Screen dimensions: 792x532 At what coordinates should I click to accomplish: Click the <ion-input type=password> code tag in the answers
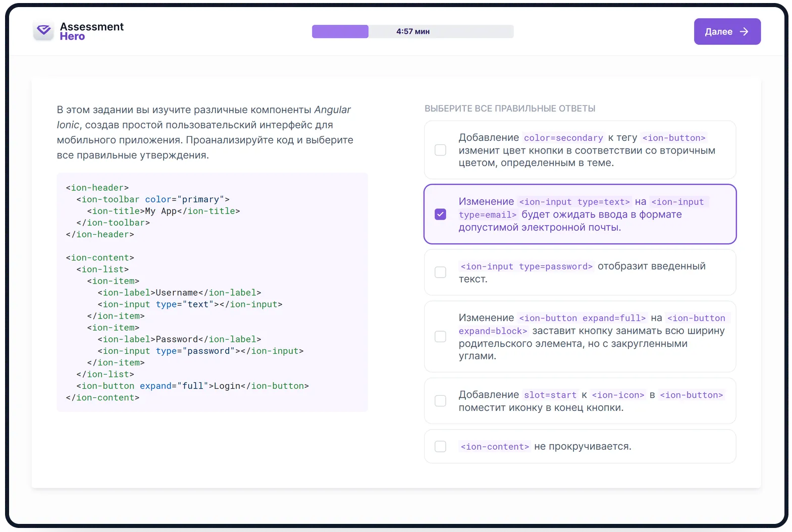click(x=526, y=267)
